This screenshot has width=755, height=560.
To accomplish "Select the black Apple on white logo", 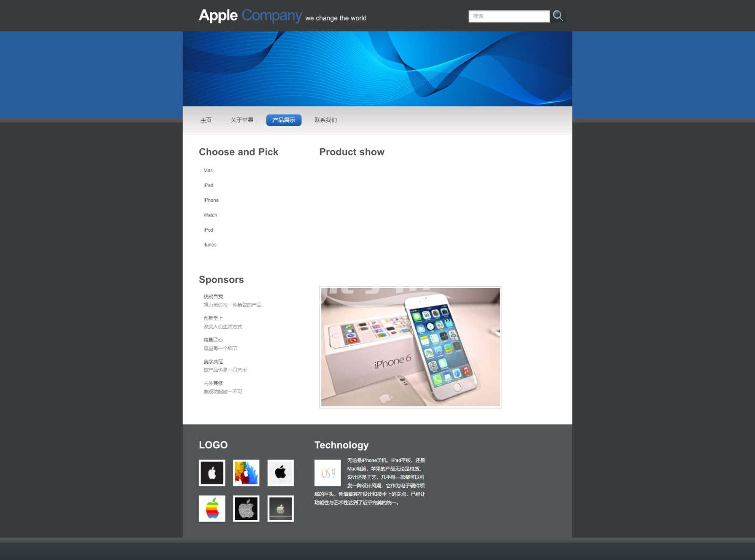I will [x=280, y=473].
